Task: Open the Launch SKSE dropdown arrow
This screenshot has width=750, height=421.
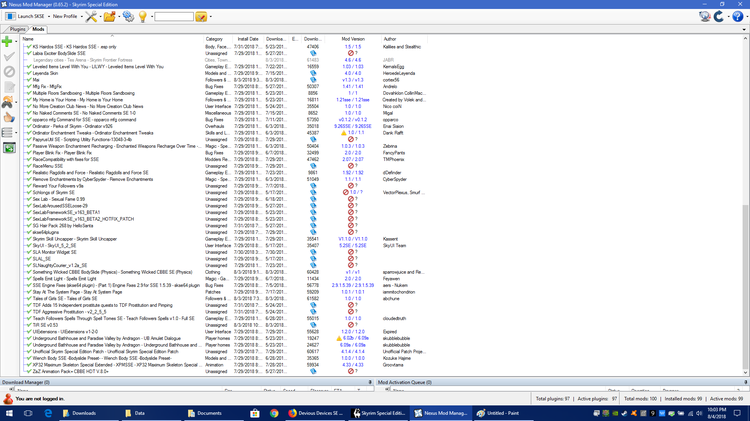Action: click(49, 17)
